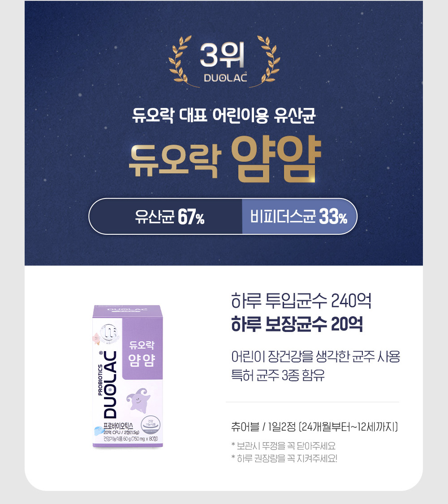
Task: Click the 하루 투입균수 240억 text
Action: click(301, 301)
